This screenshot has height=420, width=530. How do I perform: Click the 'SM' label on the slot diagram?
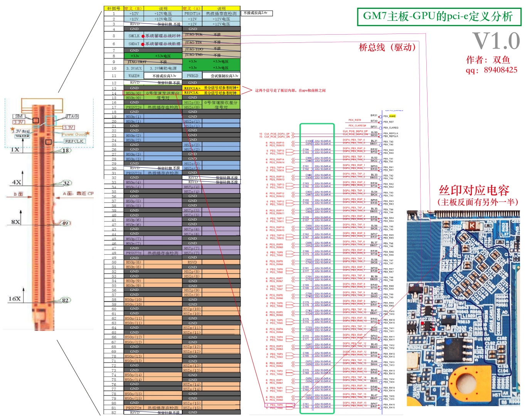(19, 116)
